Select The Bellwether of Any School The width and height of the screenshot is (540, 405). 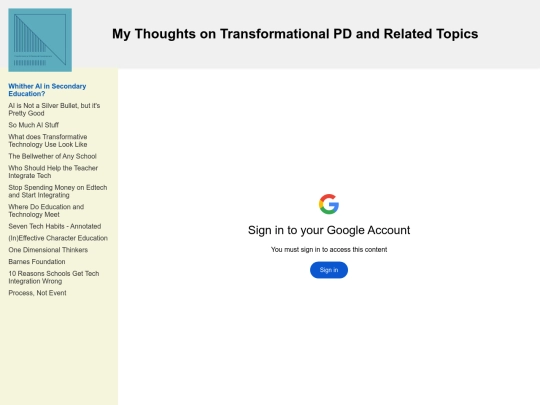pyautogui.click(x=52, y=156)
